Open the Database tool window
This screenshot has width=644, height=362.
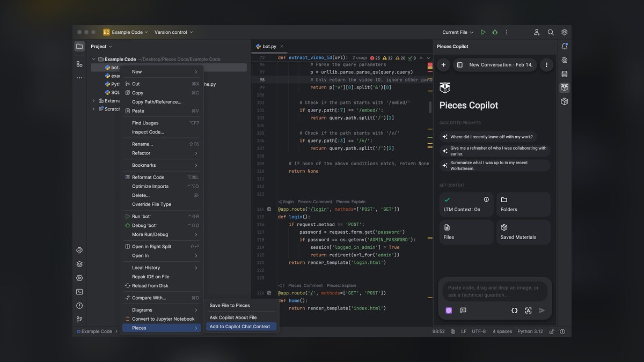tap(565, 74)
